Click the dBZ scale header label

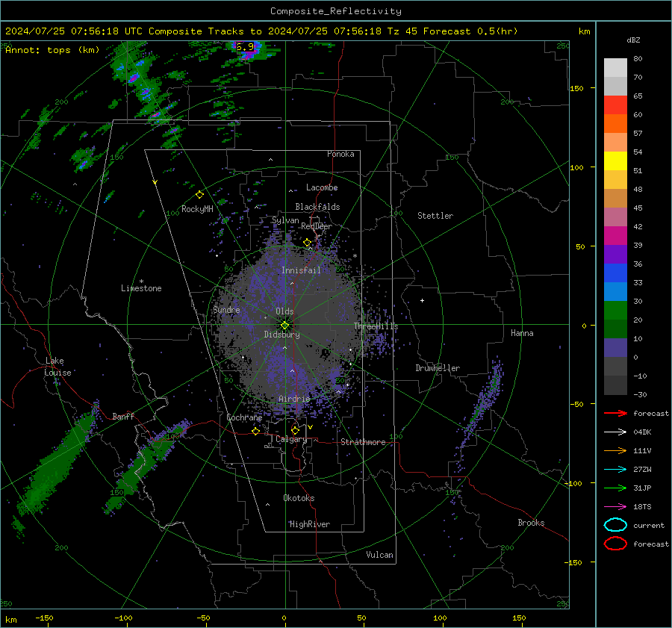pos(633,40)
